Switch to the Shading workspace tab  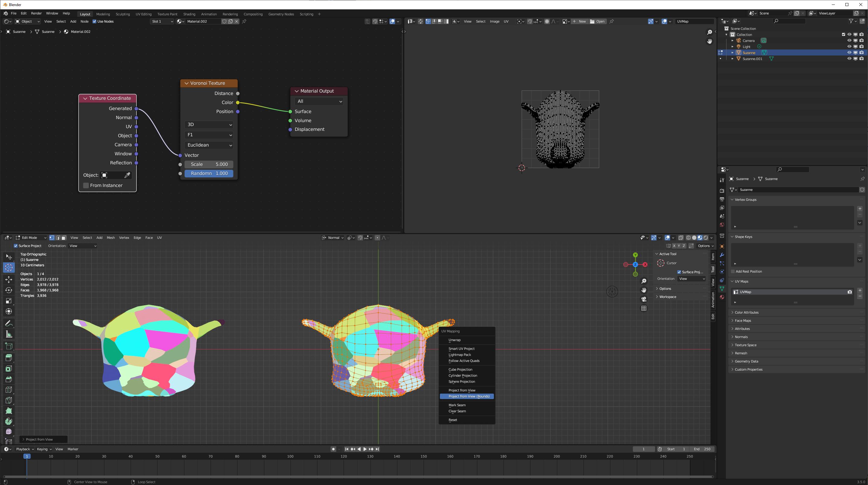pyautogui.click(x=189, y=14)
